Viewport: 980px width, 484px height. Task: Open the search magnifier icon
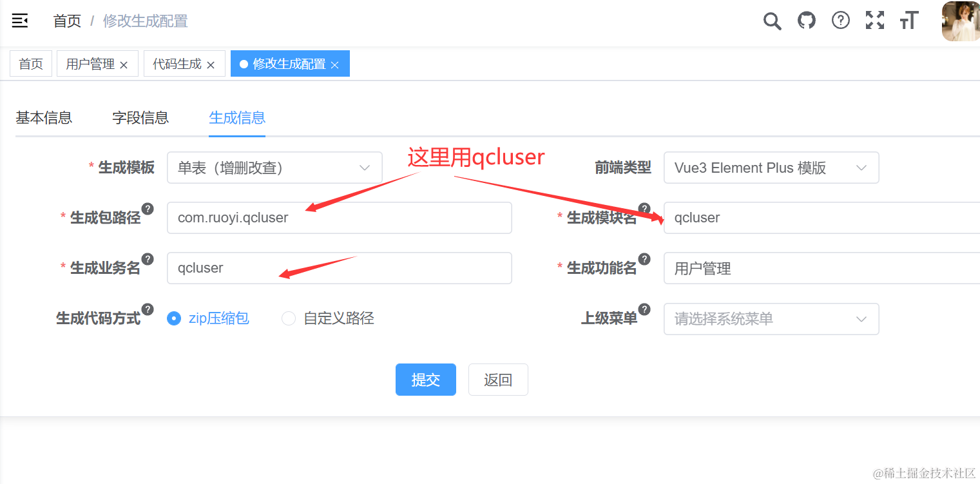pyautogui.click(x=772, y=21)
